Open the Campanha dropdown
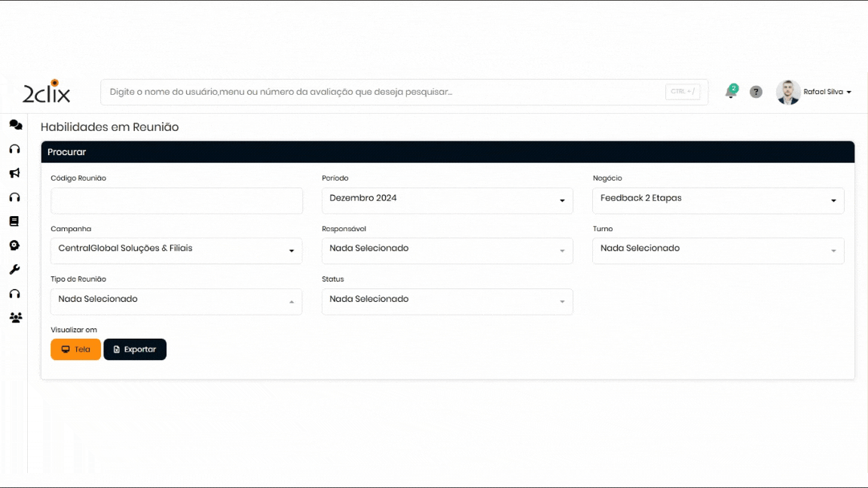The image size is (868, 488). click(176, 251)
